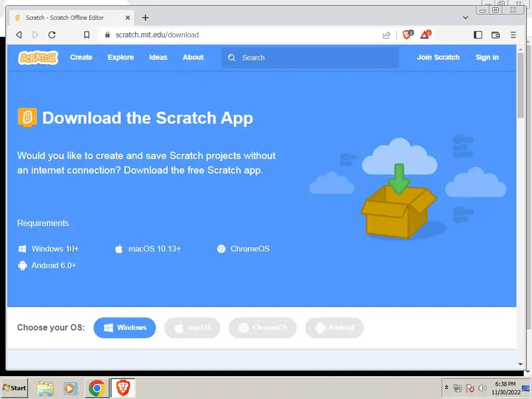Click the browser forward arrow
This screenshot has height=399, width=532.
35,35
